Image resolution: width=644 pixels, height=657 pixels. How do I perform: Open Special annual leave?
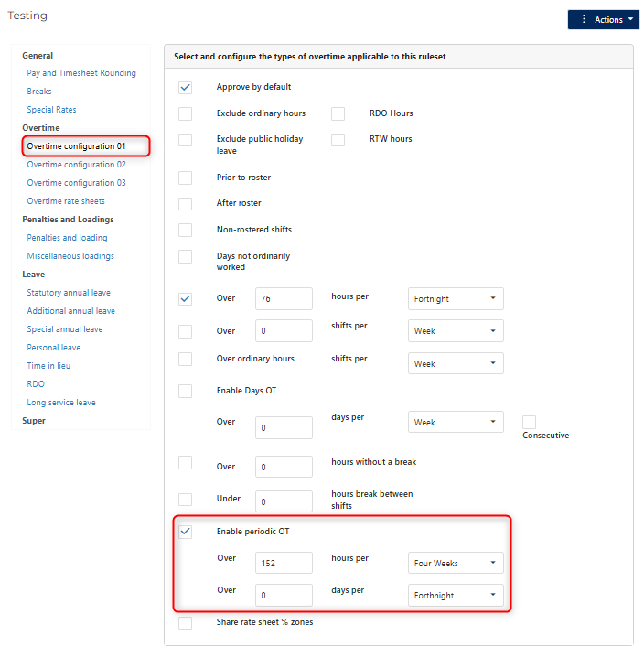(x=65, y=329)
